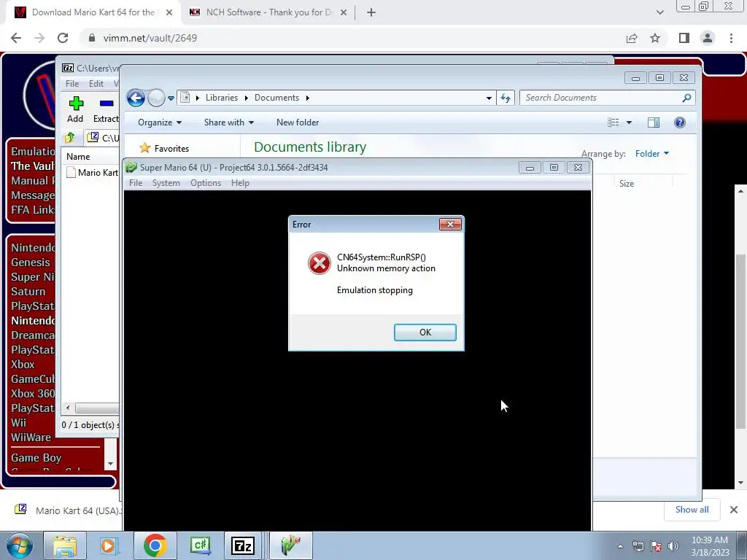Click the vimm.net address bar
The width and height of the screenshot is (747, 560).
click(352, 38)
